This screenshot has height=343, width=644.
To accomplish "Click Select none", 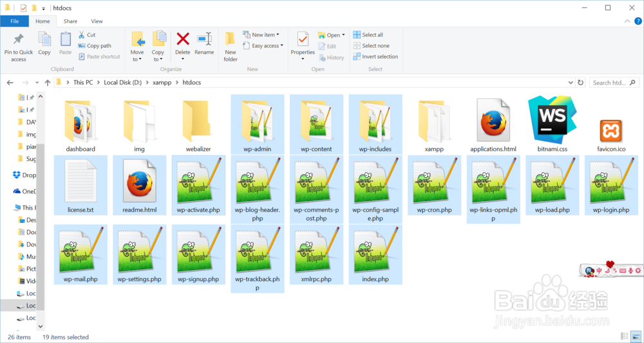I will (371, 46).
